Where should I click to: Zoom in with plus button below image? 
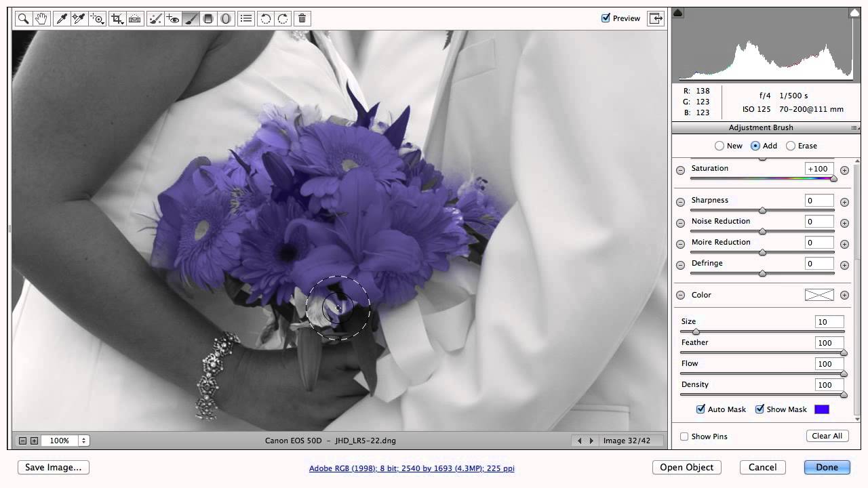point(34,441)
